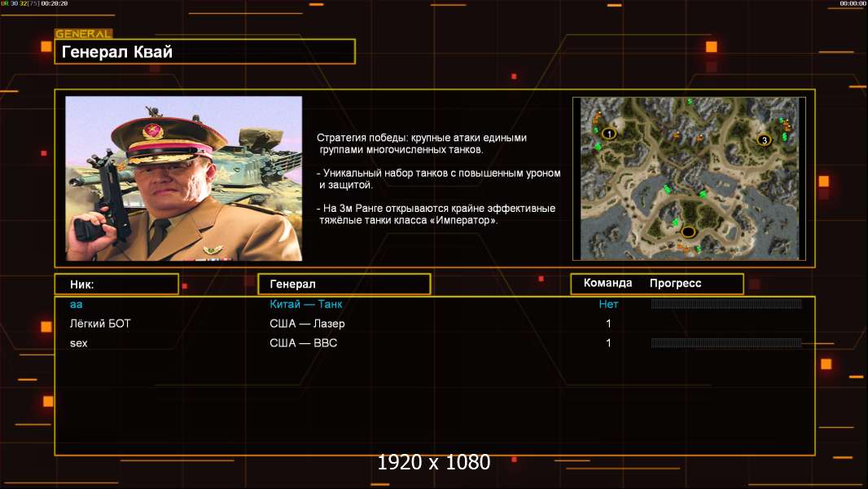
Task: Click 'США — ВВС' general entry
Action: click(x=304, y=343)
